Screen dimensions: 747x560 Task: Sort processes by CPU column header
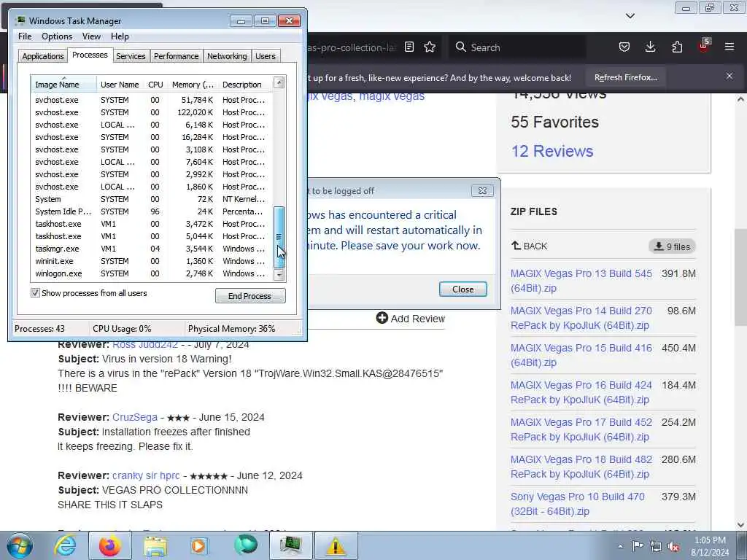click(155, 85)
